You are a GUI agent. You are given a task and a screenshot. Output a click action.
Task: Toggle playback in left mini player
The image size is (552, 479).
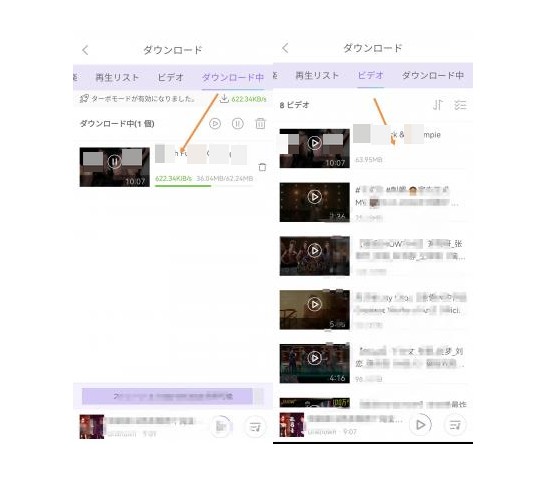(x=221, y=427)
